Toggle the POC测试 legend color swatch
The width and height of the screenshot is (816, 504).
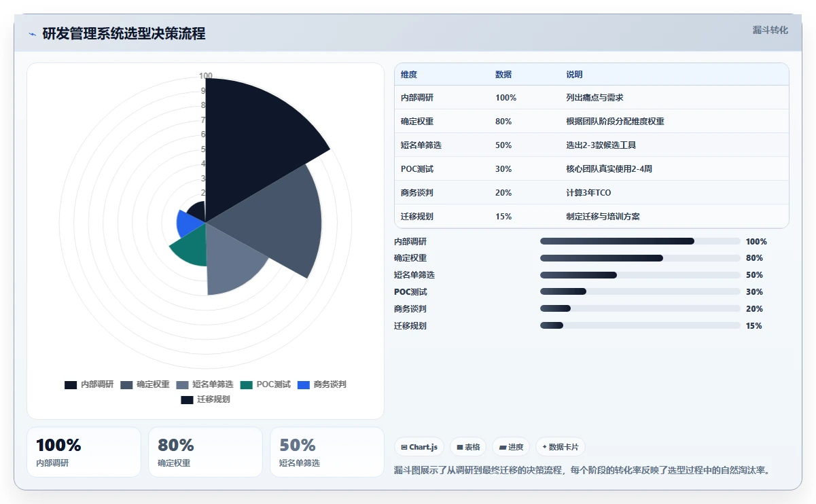point(247,385)
